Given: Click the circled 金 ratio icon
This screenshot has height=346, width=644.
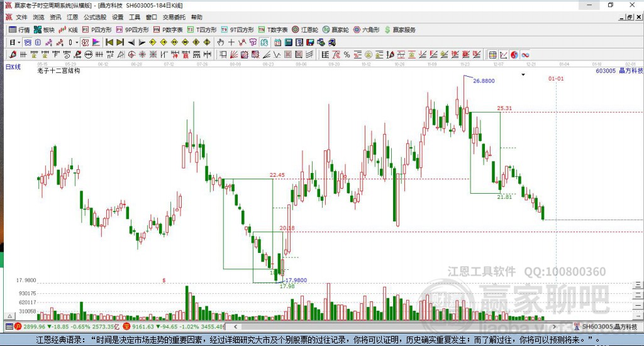Looking at the screenshot, I should [369, 55].
